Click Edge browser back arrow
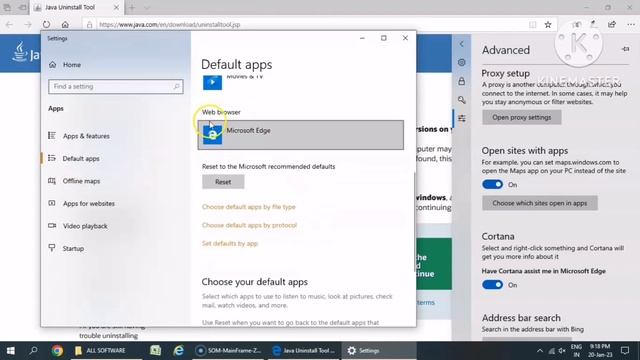This screenshot has height=360, width=640. pyautogui.click(x=9, y=24)
